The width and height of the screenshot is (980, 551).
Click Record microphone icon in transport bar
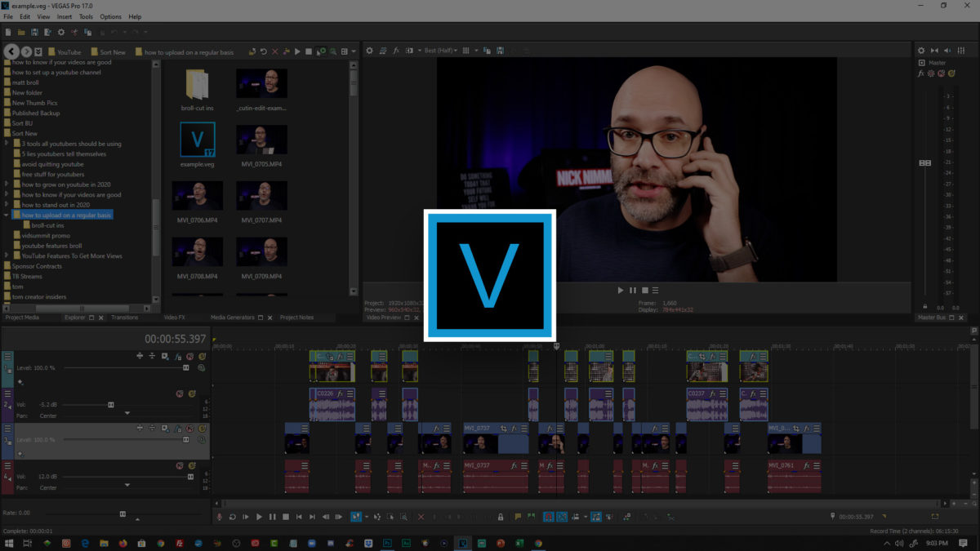pos(219,517)
